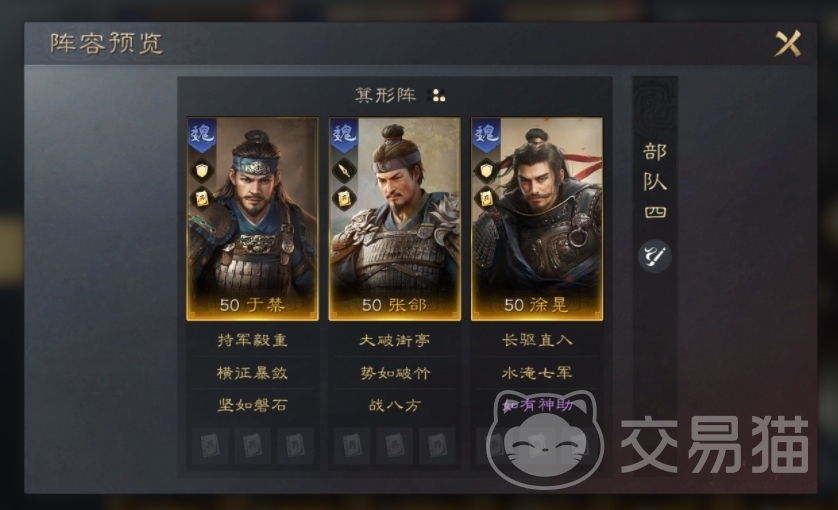
Task: Click 于禁's shield troop-type icon
Action: (202, 171)
